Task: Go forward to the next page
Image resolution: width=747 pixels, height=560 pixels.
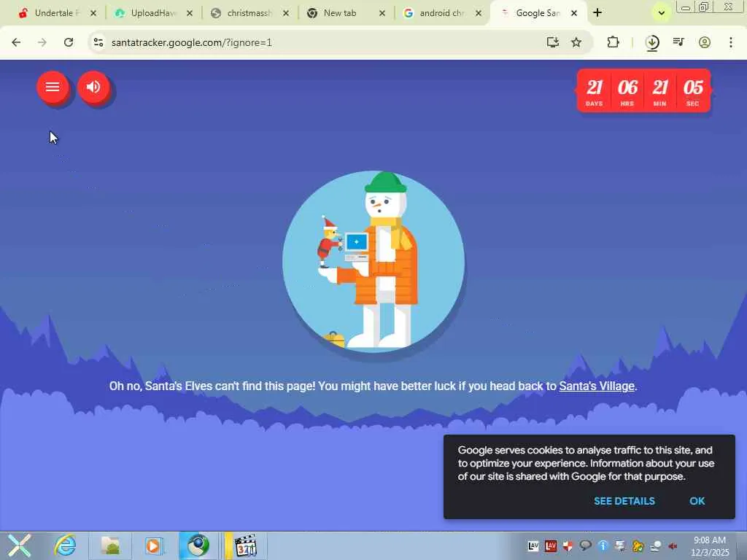Action: coord(42,42)
